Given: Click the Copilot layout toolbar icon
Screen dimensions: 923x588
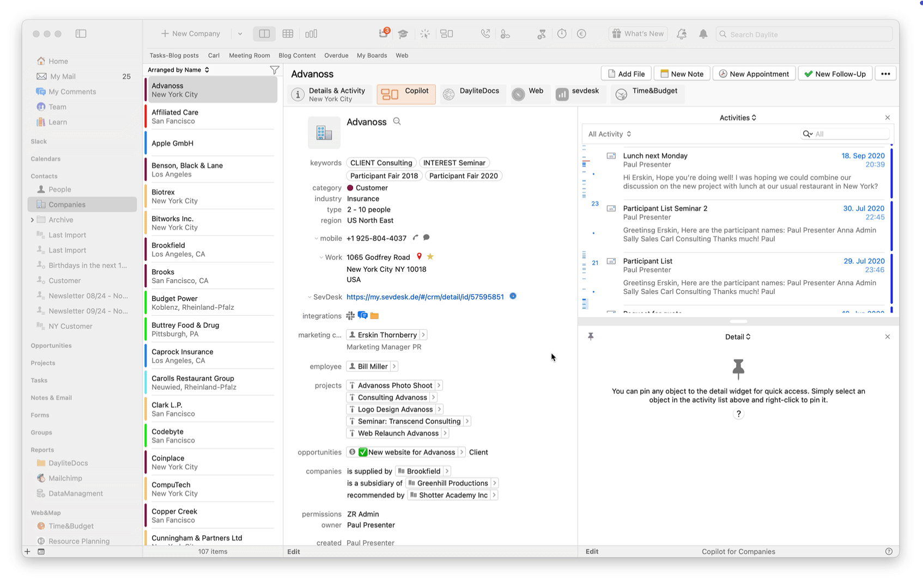Looking at the screenshot, I should (x=447, y=34).
